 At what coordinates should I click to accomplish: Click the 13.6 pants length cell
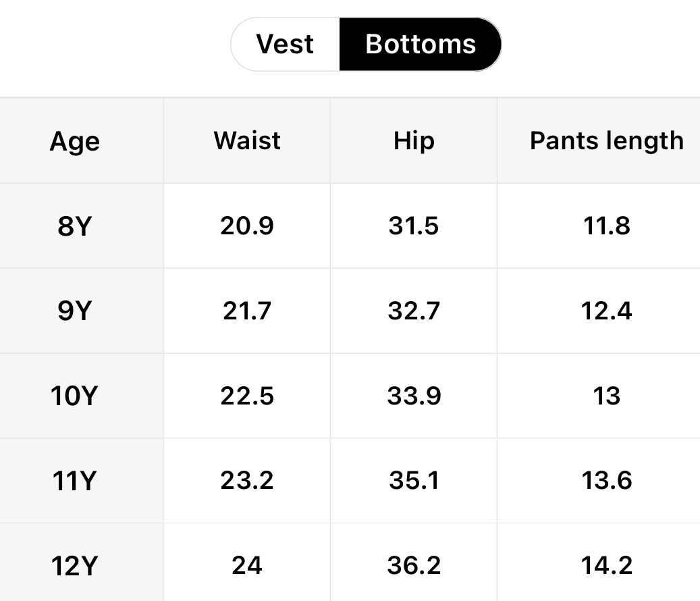(x=606, y=481)
